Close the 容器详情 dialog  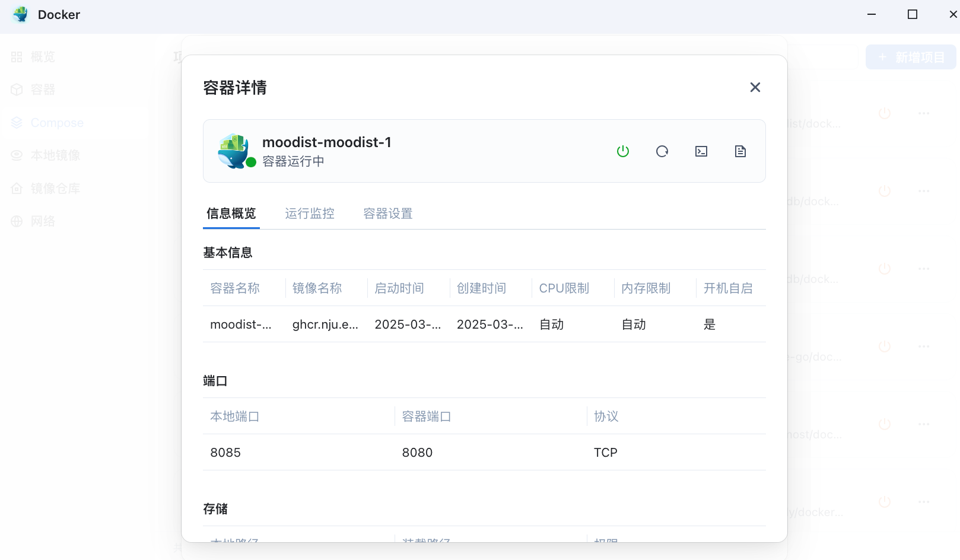point(755,87)
